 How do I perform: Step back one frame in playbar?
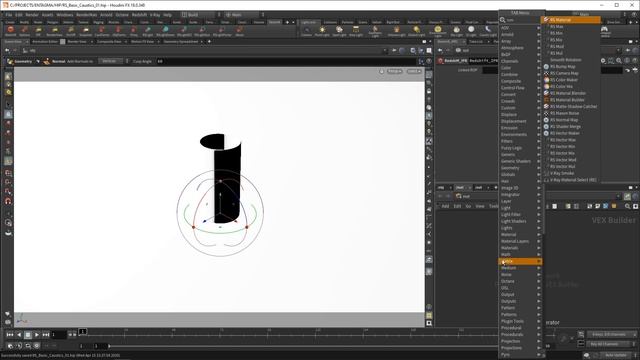(x=19, y=335)
